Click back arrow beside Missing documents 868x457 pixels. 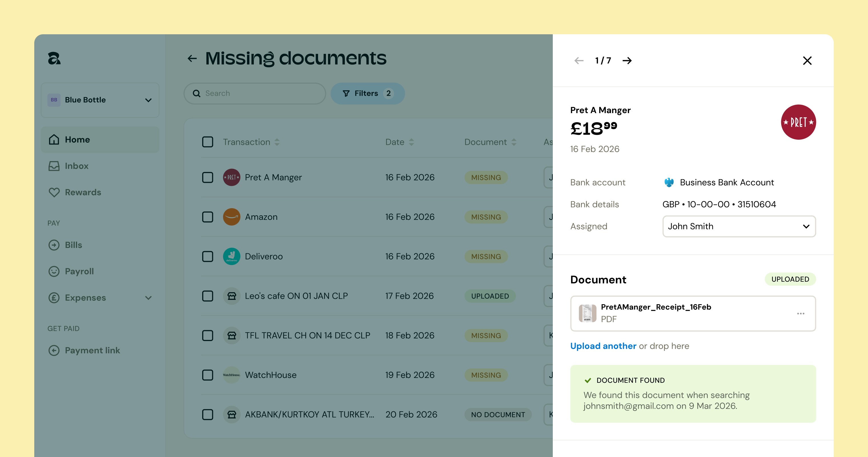(192, 59)
